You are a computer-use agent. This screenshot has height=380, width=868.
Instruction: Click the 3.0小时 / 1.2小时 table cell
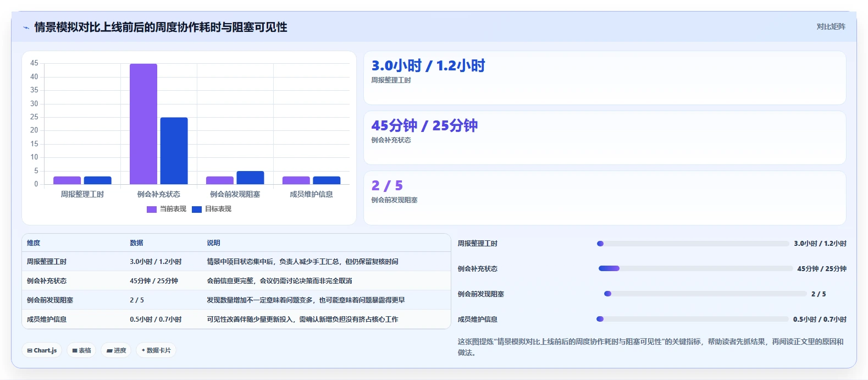pyautogui.click(x=156, y=262)
